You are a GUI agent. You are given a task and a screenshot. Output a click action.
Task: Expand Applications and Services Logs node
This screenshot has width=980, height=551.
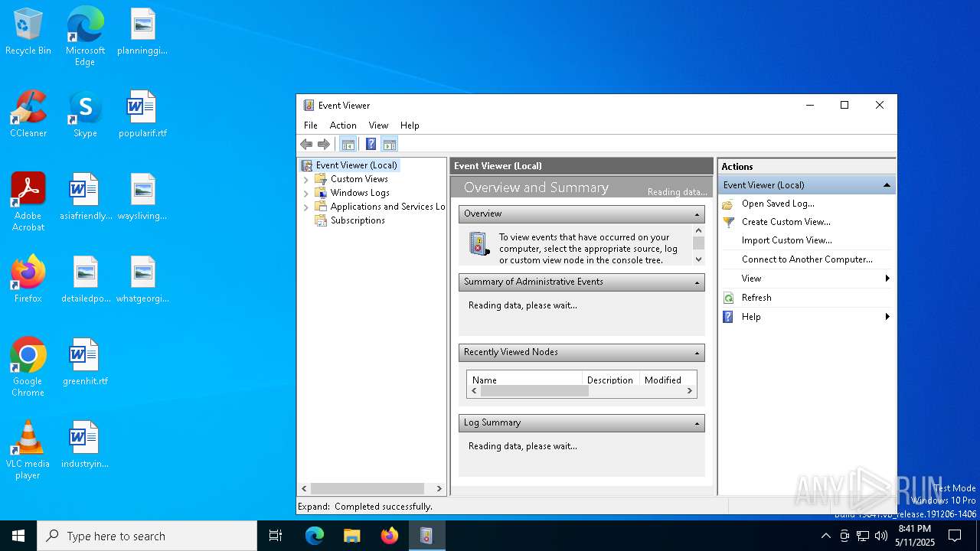306,207
